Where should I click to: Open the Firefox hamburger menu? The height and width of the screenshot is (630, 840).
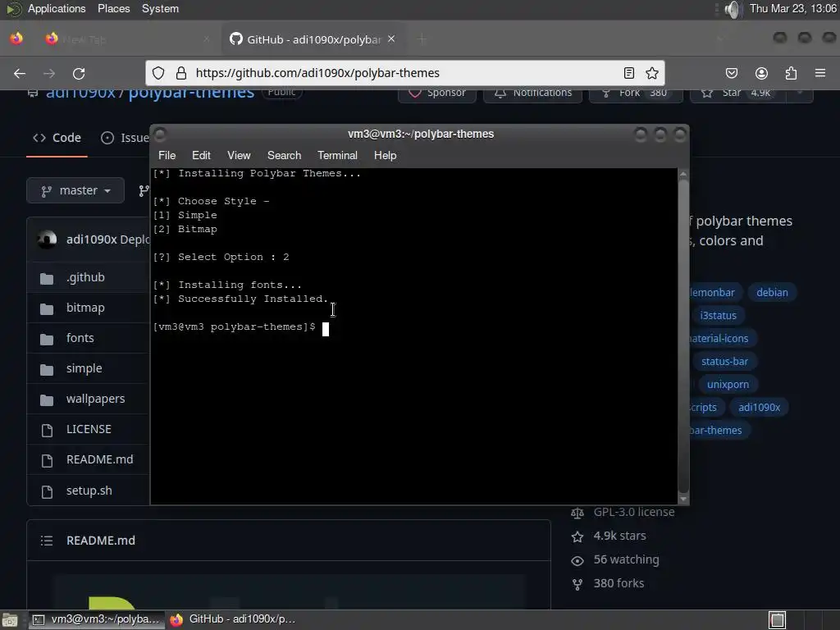820,73
